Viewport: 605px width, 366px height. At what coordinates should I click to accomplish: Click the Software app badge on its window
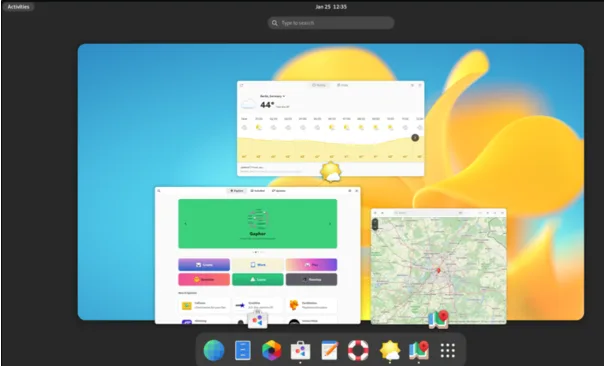click(257, 320)
